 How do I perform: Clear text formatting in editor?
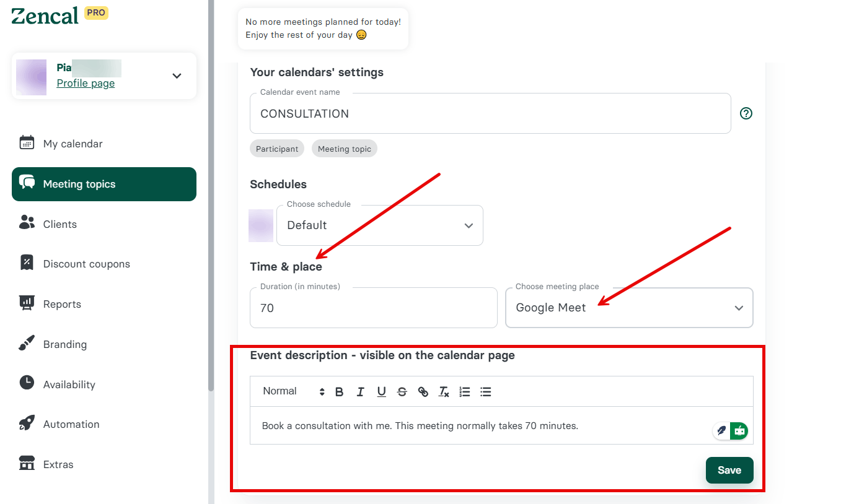coord(444,392)
